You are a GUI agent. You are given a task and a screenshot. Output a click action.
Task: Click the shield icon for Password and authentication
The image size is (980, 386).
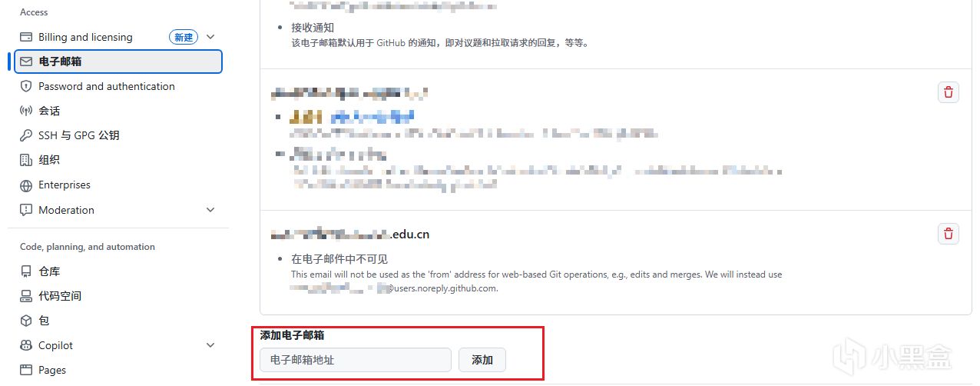(26, 86)
